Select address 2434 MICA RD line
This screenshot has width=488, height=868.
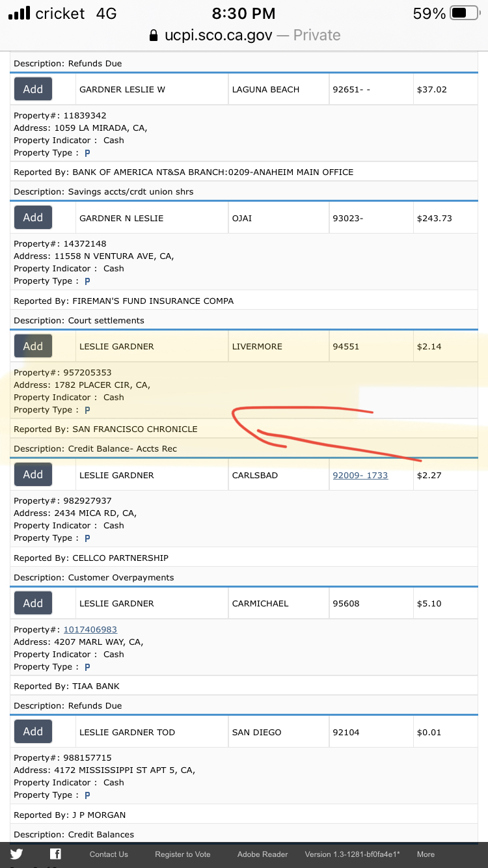tap(75, 513)
